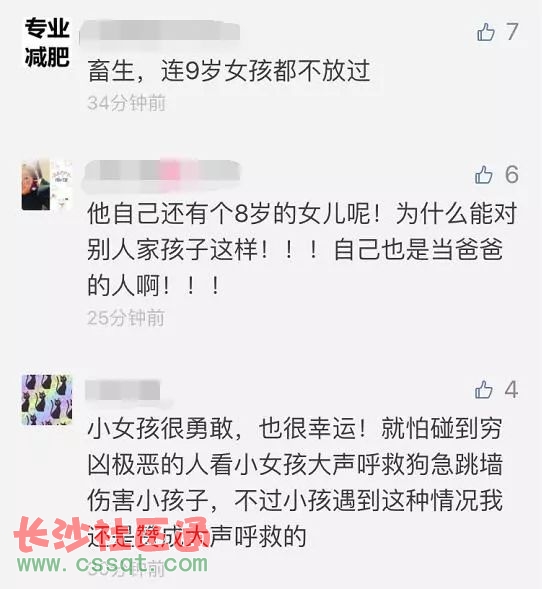Click the blurred username of third commenter
Image resolution: width=542 pixels, height=589 pixels.
tap(123, 390)
